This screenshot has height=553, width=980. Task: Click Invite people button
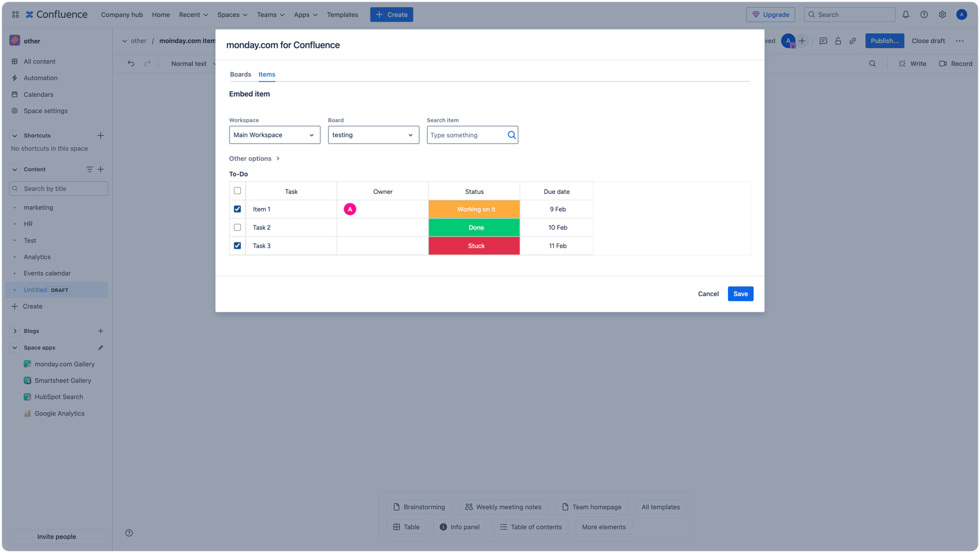click(x=56, y=537)
